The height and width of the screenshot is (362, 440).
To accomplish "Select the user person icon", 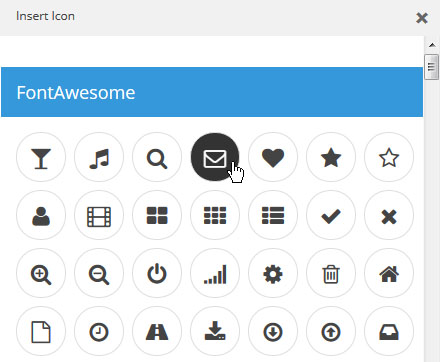I will (41, 215).
